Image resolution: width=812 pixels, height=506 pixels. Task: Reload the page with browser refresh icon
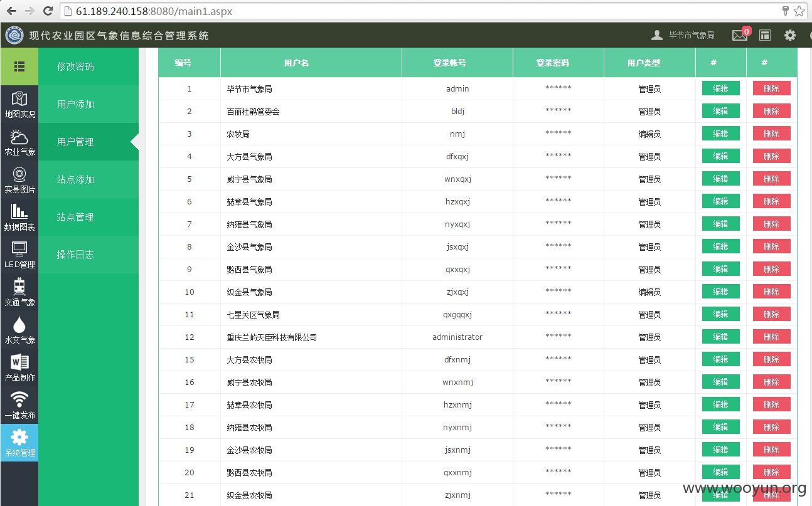pos(48,11)
